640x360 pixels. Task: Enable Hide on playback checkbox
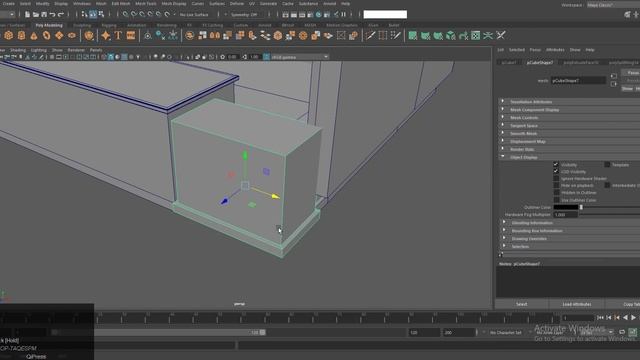click(x=556, y=185)
